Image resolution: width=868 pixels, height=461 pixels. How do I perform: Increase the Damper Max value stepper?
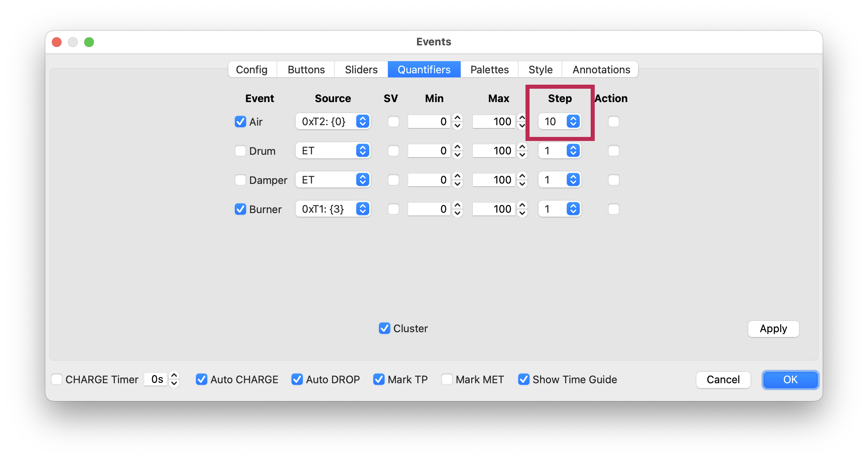[x=522, y=176]
